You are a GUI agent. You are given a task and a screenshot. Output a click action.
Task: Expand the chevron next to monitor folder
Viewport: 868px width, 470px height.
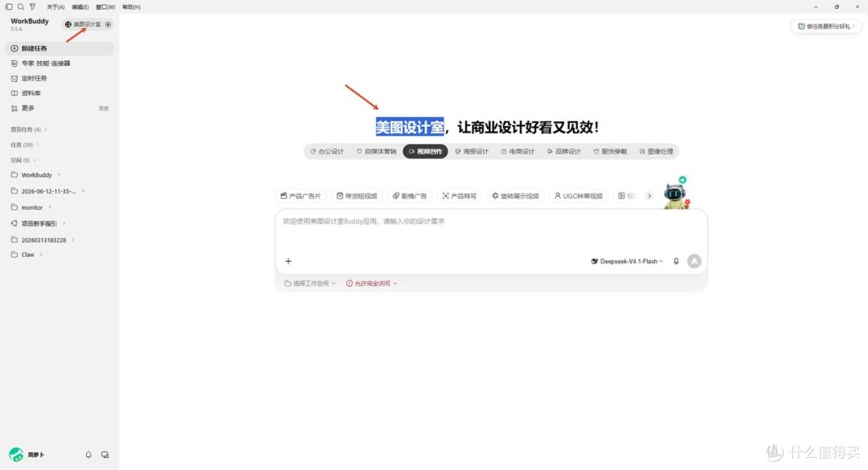coord(50,207)
